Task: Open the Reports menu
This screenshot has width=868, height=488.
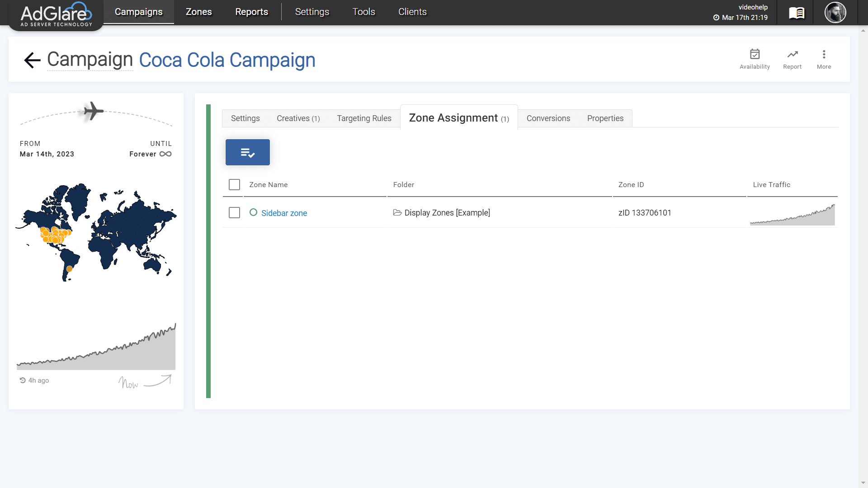Action: 251,12
